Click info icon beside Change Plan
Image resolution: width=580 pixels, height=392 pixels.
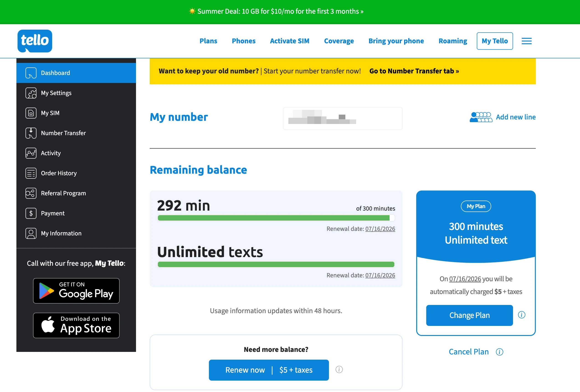coord(522,315)
